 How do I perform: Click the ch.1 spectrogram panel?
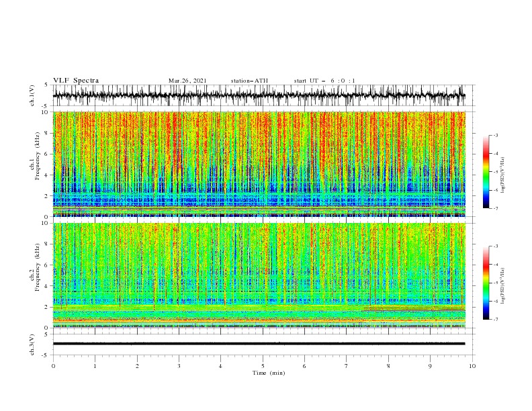pos(259,164)
